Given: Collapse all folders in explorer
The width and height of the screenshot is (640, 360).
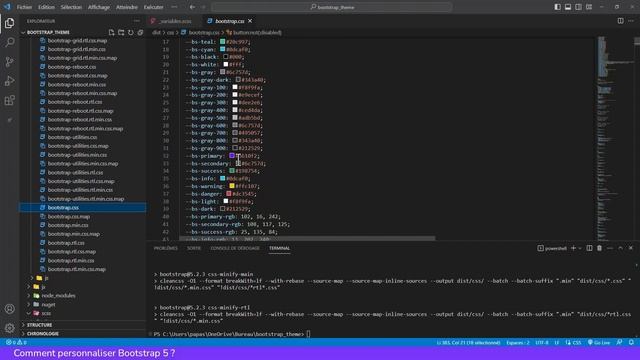Looking at the screenshot, I should click(140, 32).
